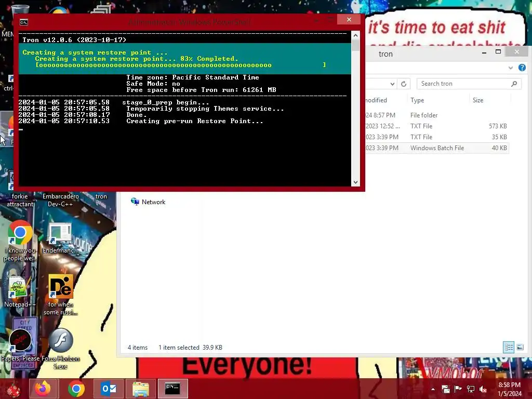Select the Forza Horizon 5.exe Flash icon
The image size is (532, 399).
click(x=60, y=349)
